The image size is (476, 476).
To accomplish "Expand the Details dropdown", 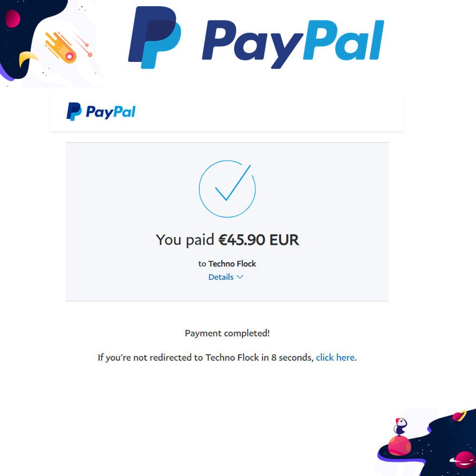I will click(x=226, y=277).
